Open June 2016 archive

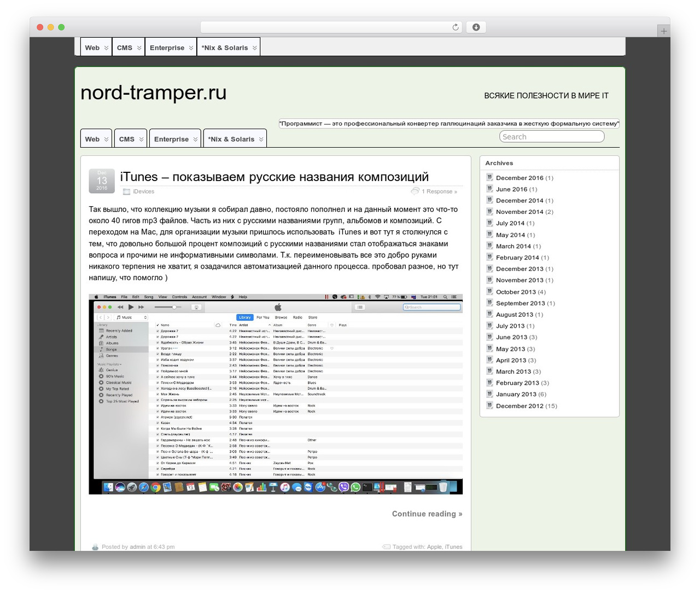512,189
